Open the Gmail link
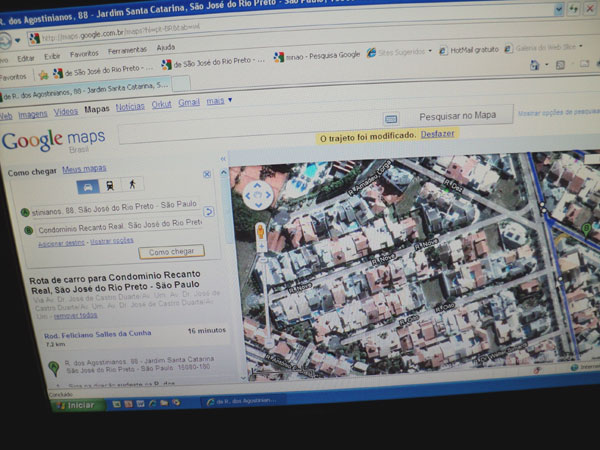The image size is (600, 450). [x=189, y=103]
